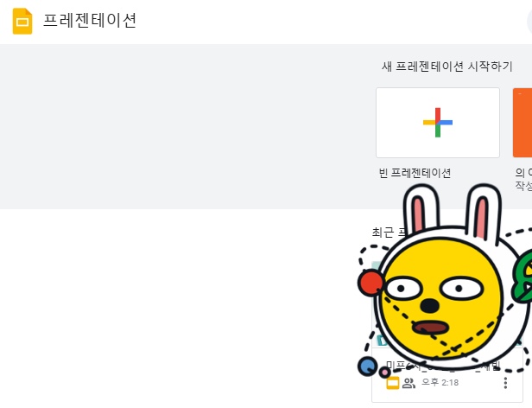
Task: Open the three-dot menu on recent file
Action: coord(505,383)
